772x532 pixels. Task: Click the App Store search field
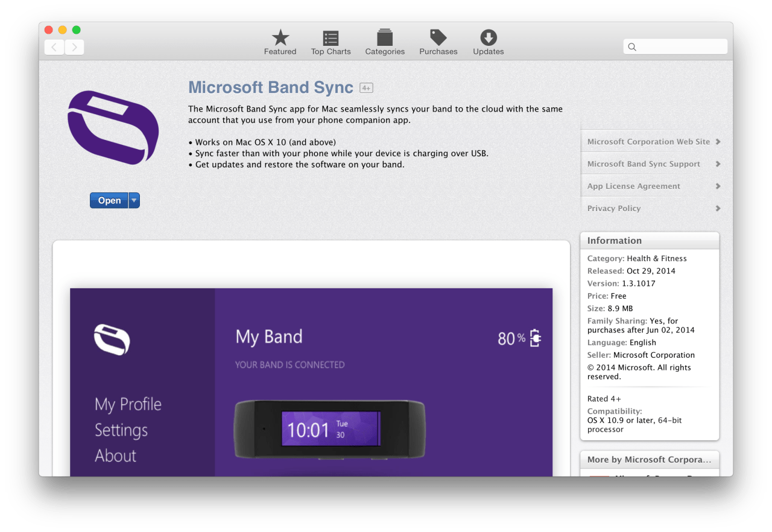click(675, 46)
